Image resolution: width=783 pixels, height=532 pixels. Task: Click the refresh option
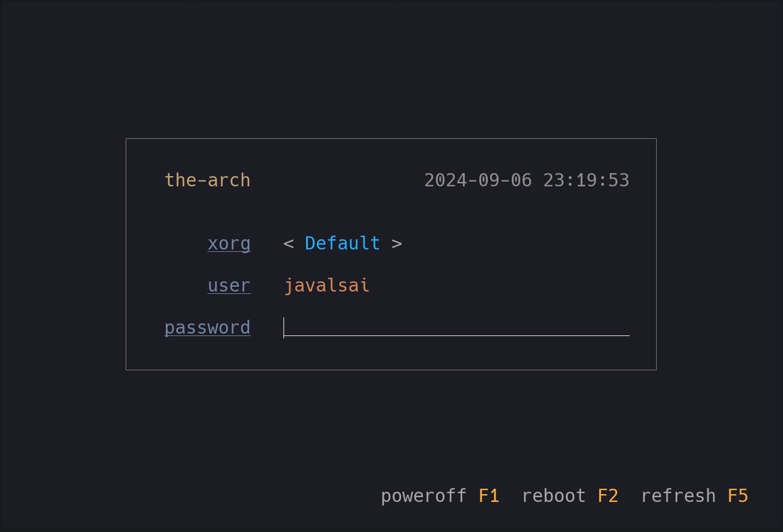coord(678,496)
